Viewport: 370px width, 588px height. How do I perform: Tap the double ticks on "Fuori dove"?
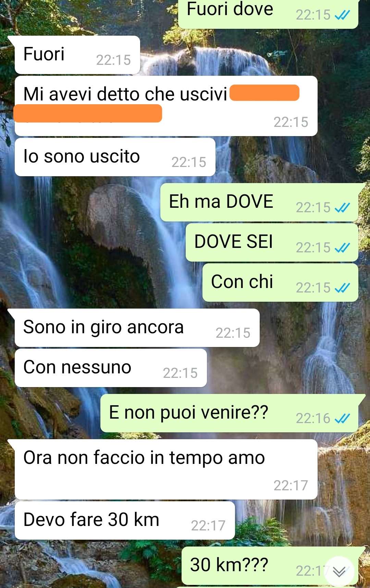(342, 15)
